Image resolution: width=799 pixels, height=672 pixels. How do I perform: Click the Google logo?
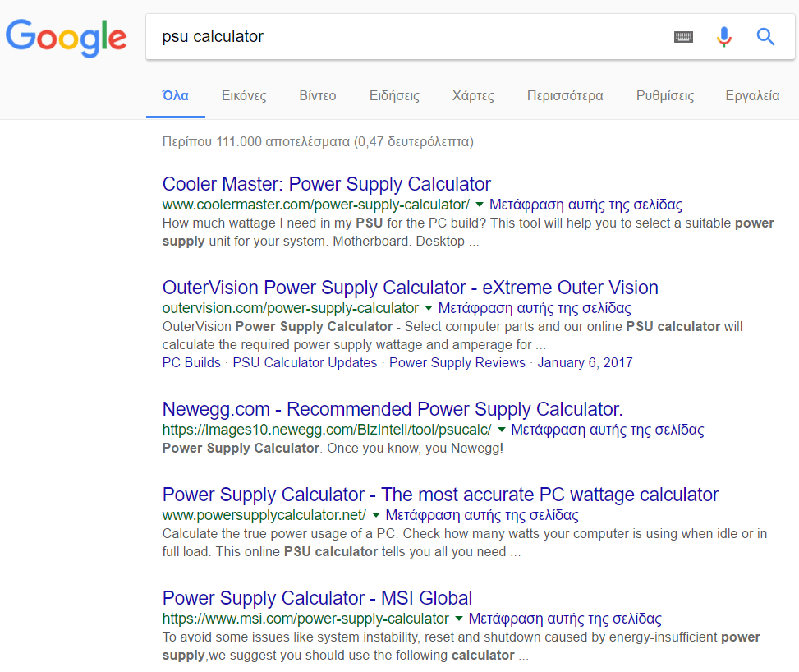66,38
